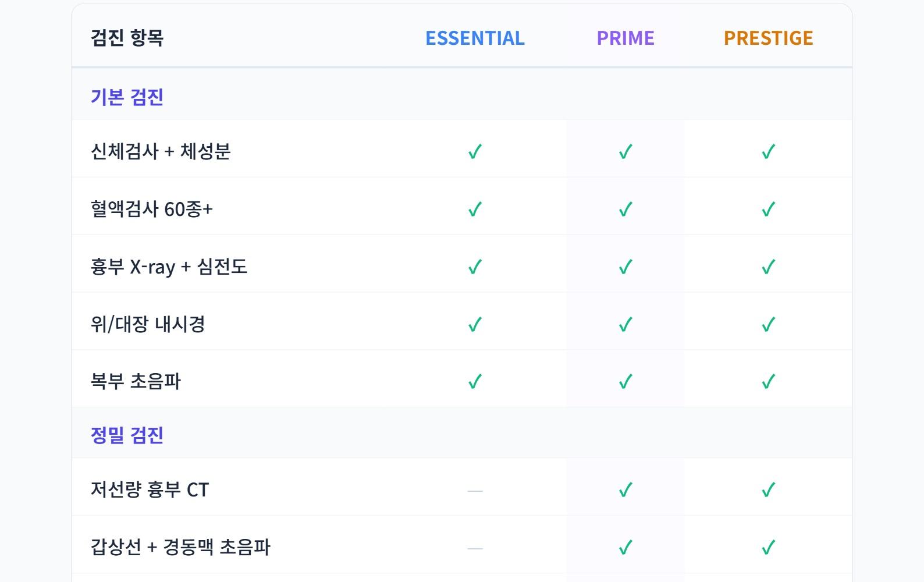
Task: Click the 혈액검사 60종+ row label
Action: 152,209
